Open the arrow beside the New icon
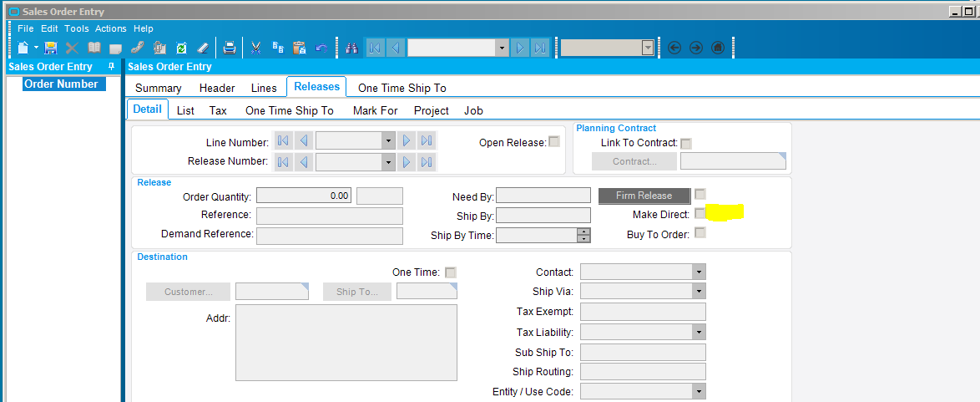The width and height of the screenshot is (980, 402). point(36,48)
